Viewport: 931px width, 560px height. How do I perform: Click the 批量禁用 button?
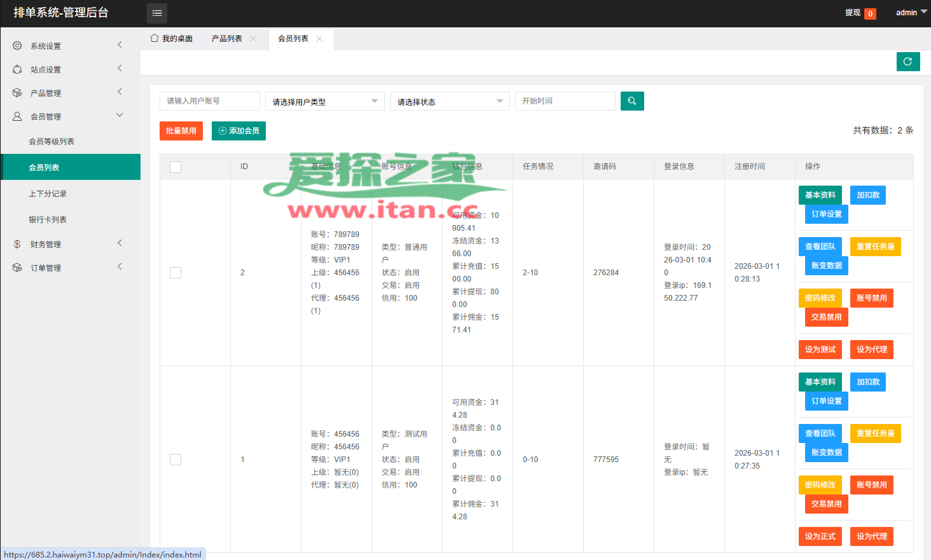[x=181, y=131]
